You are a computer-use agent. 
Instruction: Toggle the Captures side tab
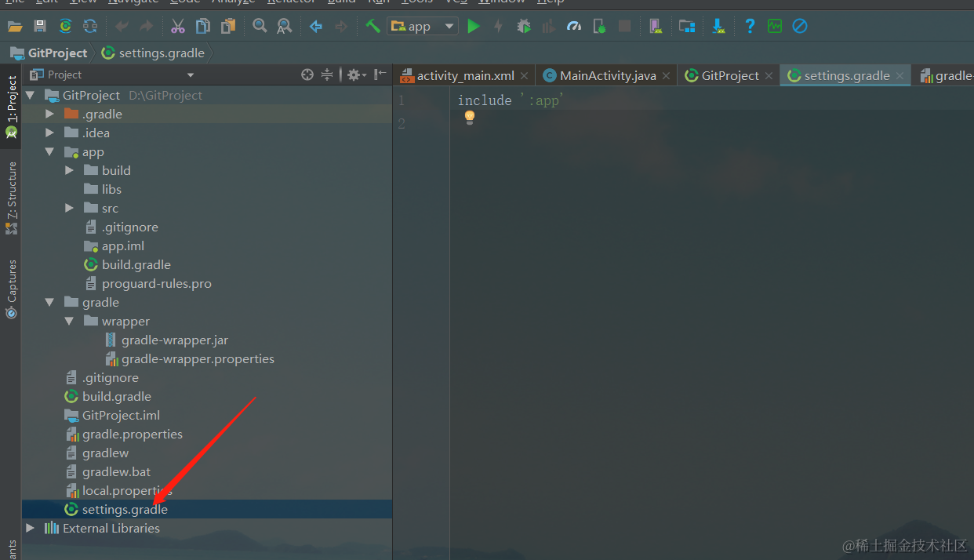point(11,289)
